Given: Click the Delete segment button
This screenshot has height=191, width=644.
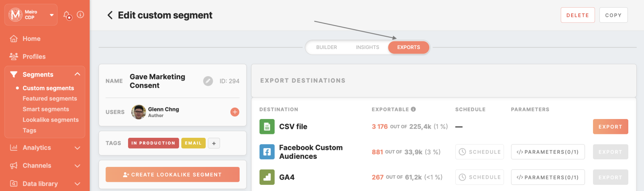Looking at the screenshot, I should [x=577, y=15].
